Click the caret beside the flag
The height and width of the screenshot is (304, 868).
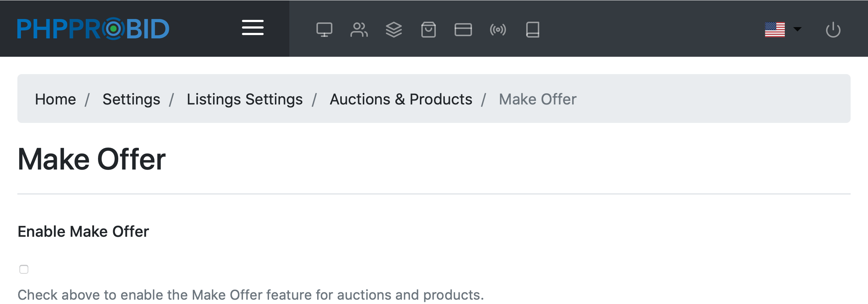(797, 29)
